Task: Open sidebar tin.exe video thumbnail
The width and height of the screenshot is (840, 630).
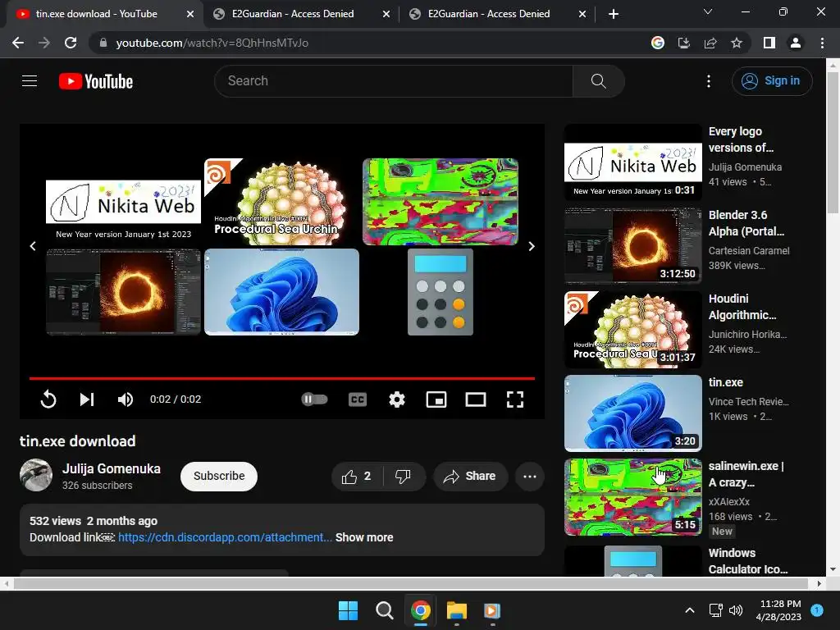Action: coord(633,413)
